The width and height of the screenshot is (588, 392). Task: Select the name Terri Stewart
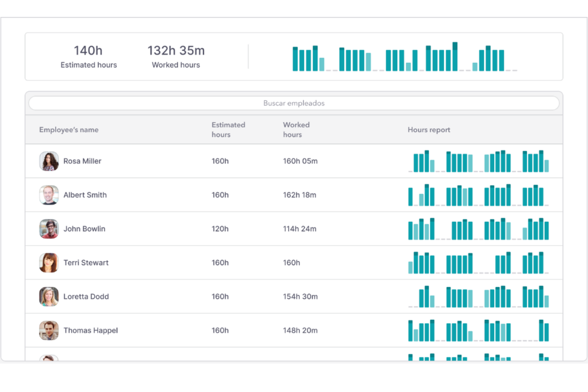pyautogui.click(x=86, y=263)
